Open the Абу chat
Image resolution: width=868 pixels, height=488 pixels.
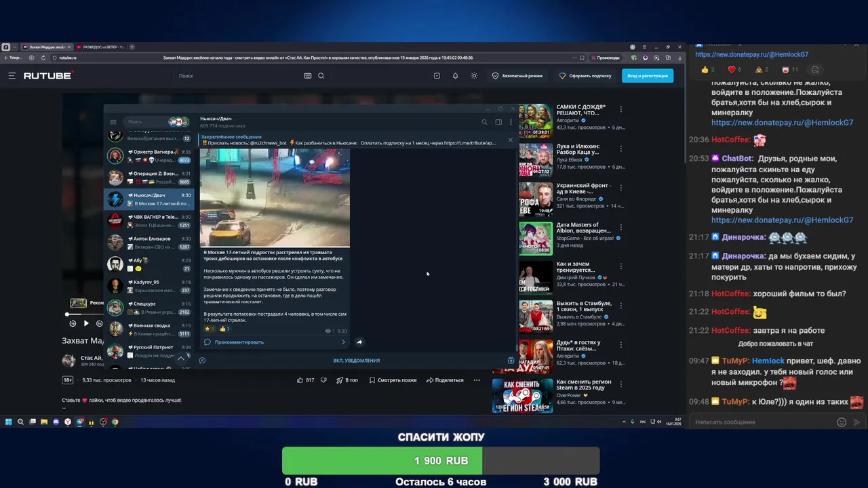point(149,264)
